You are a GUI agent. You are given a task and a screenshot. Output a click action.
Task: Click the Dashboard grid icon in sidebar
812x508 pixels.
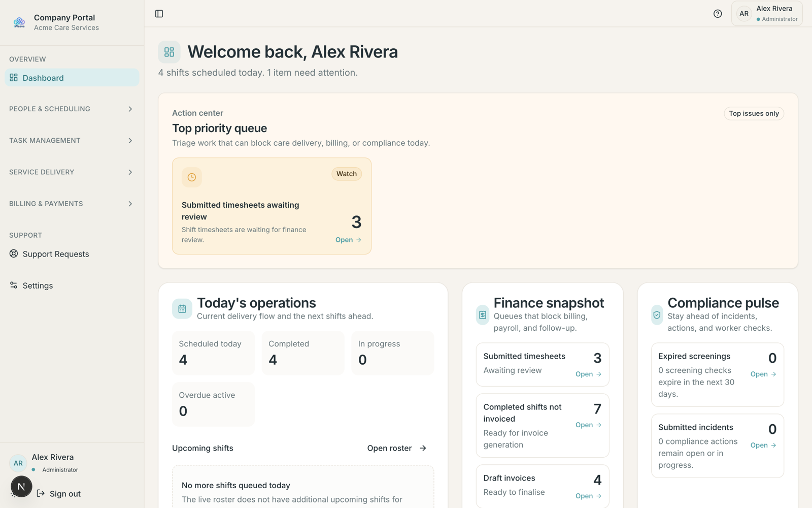pyautogui.click(x=14, y=78)
